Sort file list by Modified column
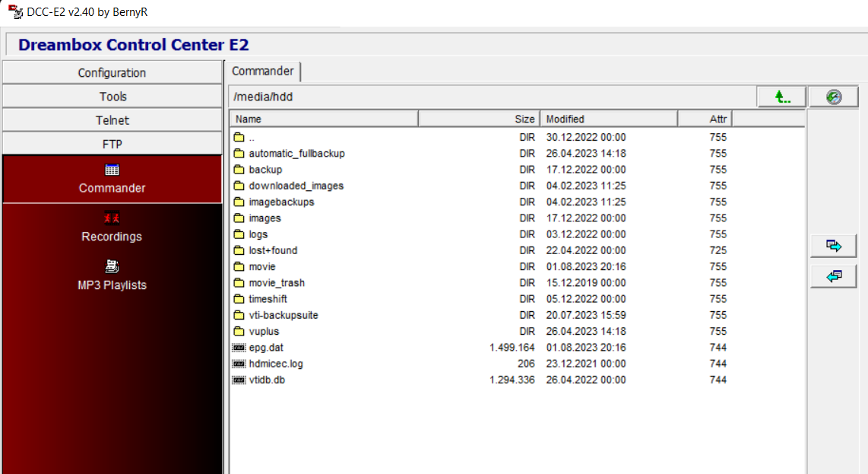This screenshot has height=474, width=868. 609,119
